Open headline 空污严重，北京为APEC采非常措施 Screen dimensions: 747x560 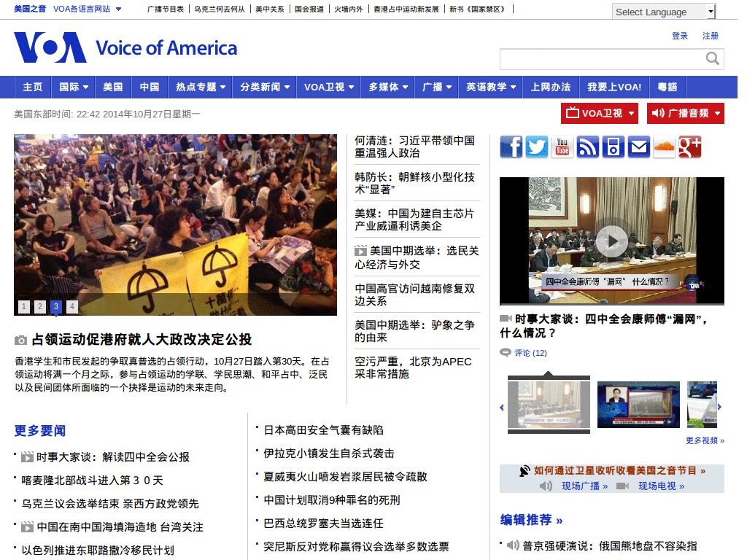click(x=413, y=367)
